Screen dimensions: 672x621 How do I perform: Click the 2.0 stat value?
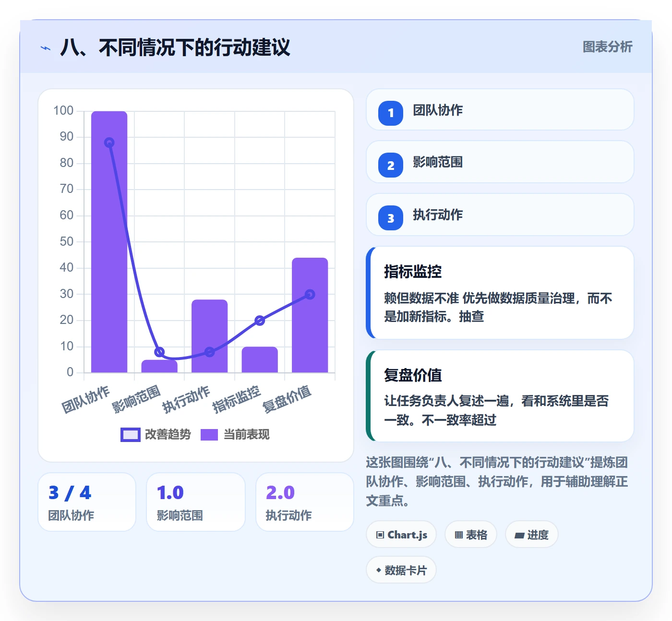[280, 493]
